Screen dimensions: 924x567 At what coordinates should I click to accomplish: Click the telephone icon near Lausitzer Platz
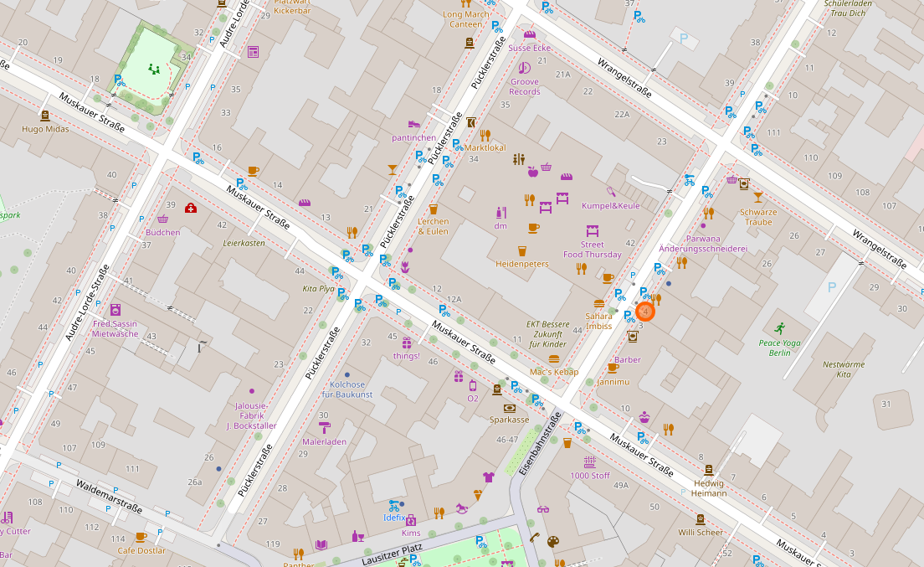click(x=535, y=537)
